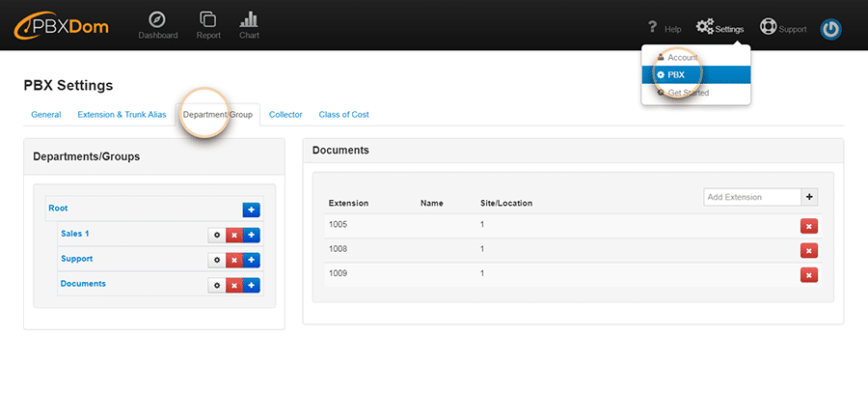Select the Root tree node
This screenshot has height=420, width=868.
58,209
